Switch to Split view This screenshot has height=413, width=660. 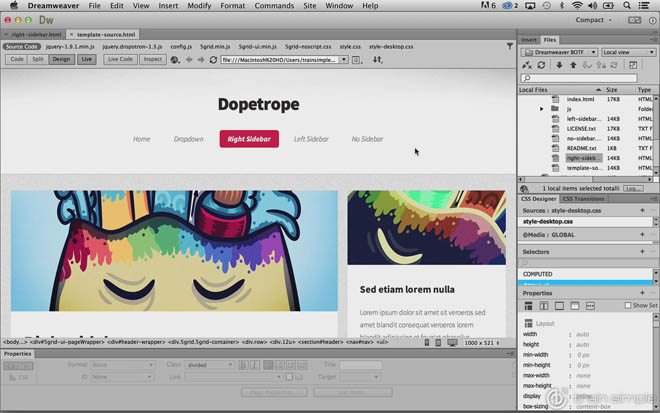(38, 59)
